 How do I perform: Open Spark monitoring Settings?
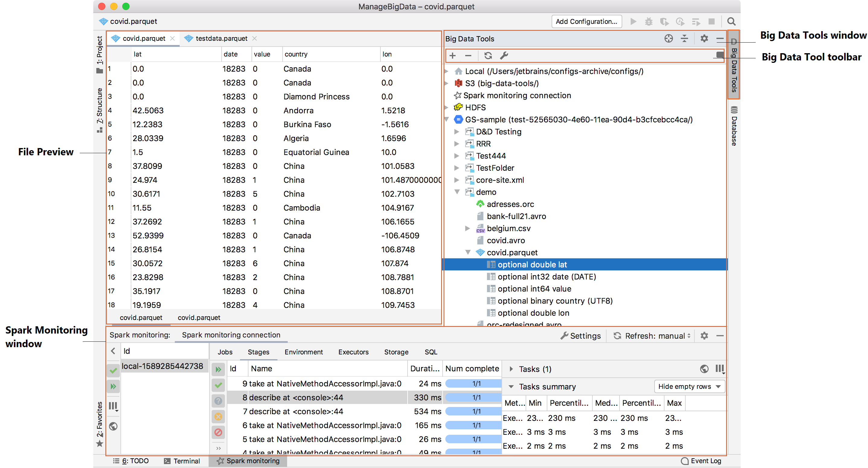pos(580,336)
